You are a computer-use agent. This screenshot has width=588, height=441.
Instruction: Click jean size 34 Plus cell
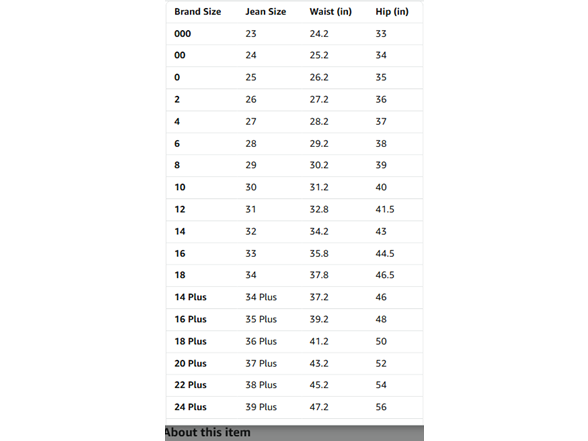261,297
